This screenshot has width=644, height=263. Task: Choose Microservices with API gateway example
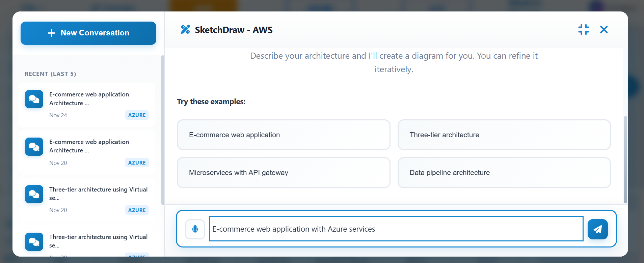[284, 173]
